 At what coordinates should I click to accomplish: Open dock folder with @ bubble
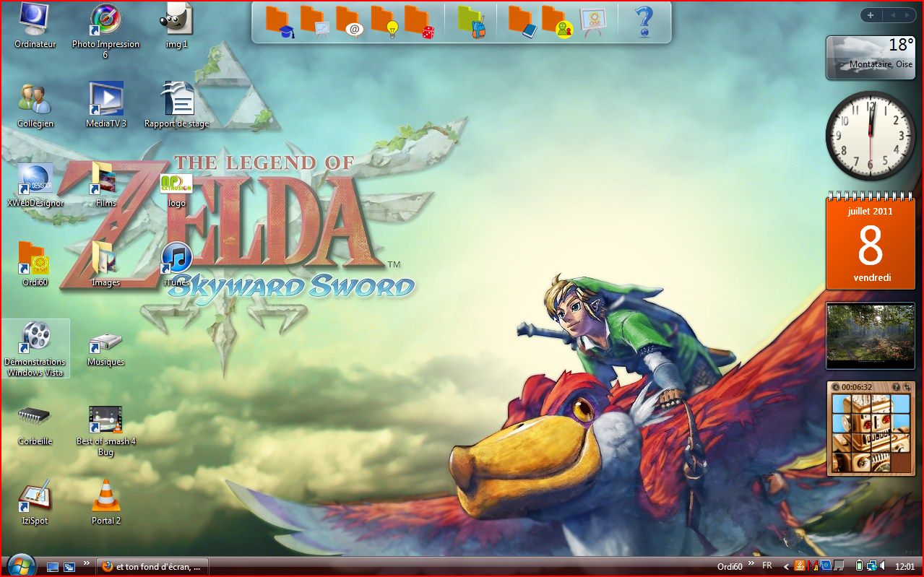click(x=349, y=21)
